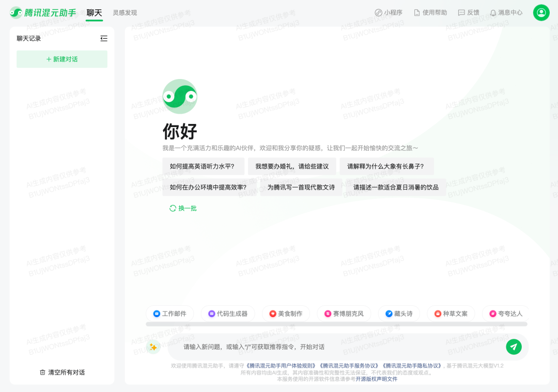Open the 消息中心 notification bell icon
The height and width of the screenshot is (392, 558).
pyautogui.click(x=493, y=12)
